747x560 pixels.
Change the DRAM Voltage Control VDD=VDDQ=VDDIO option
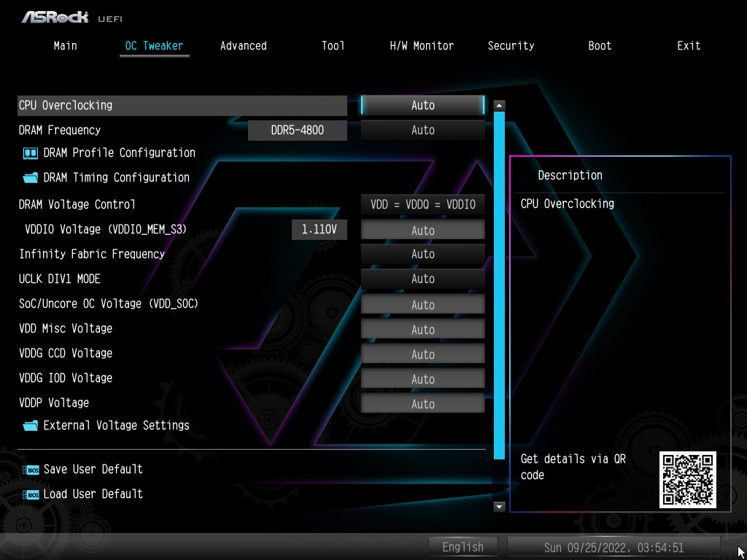423,204
